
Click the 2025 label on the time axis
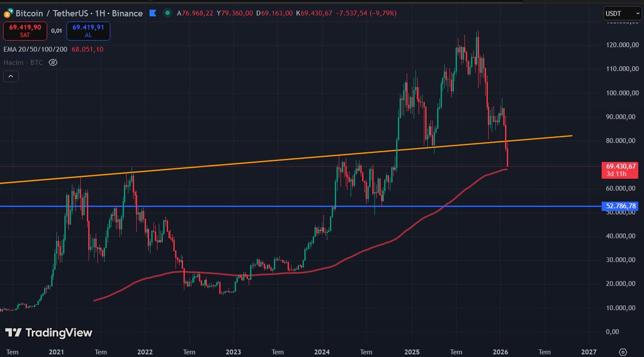tap(412, 352)
